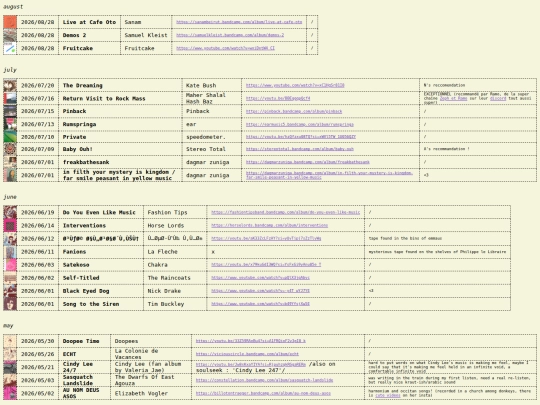Select the artist name Sanam
This screenshot has width=540, height=405.
tap(133, 22)
